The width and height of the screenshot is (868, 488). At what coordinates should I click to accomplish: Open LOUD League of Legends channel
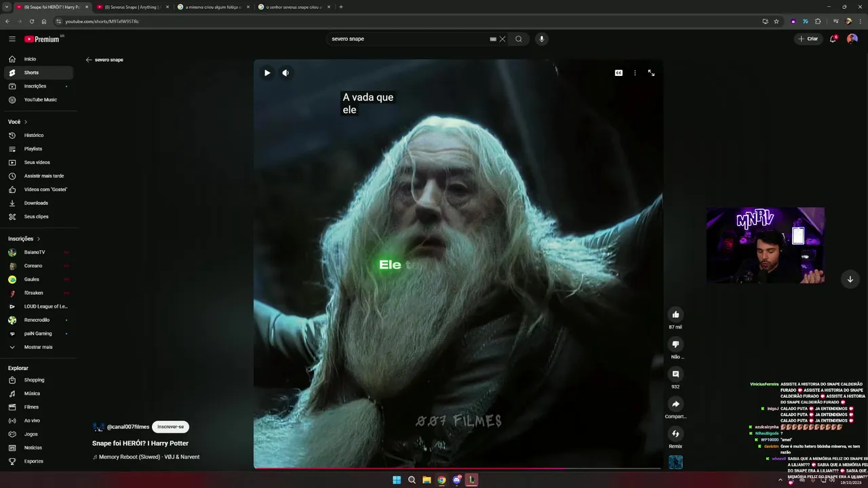[x=38, y=306]
